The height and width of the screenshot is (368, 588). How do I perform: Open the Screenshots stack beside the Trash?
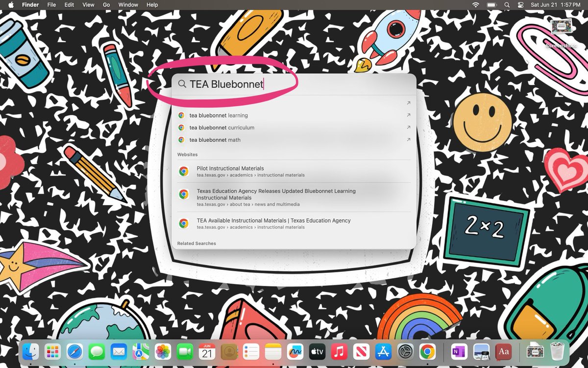tap(535, 351)
